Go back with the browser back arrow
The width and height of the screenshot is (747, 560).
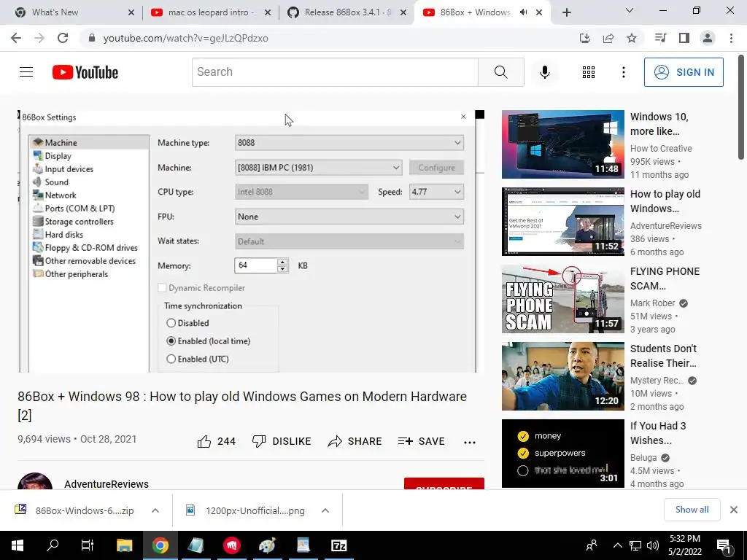tap(16, 38)
